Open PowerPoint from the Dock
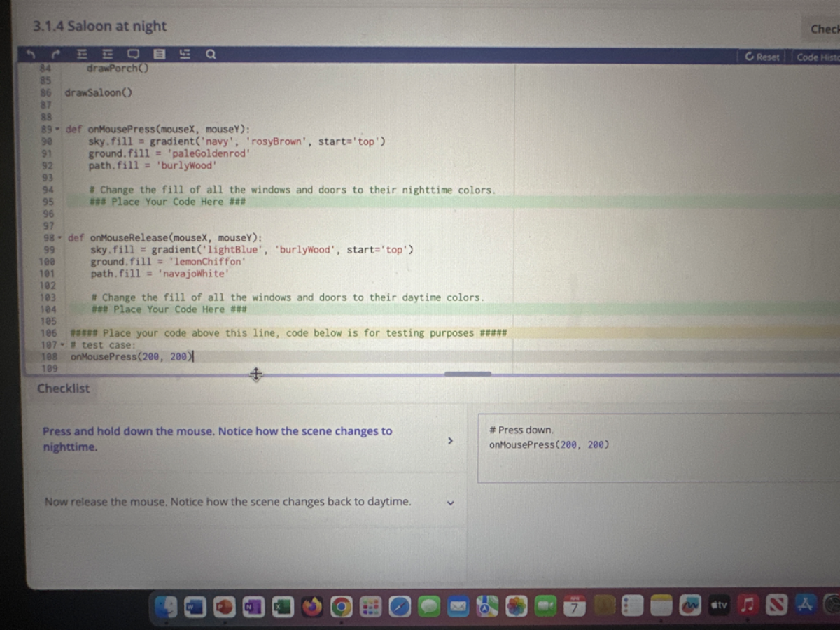This screenshot has width=840, height=630. click(224, 606)
